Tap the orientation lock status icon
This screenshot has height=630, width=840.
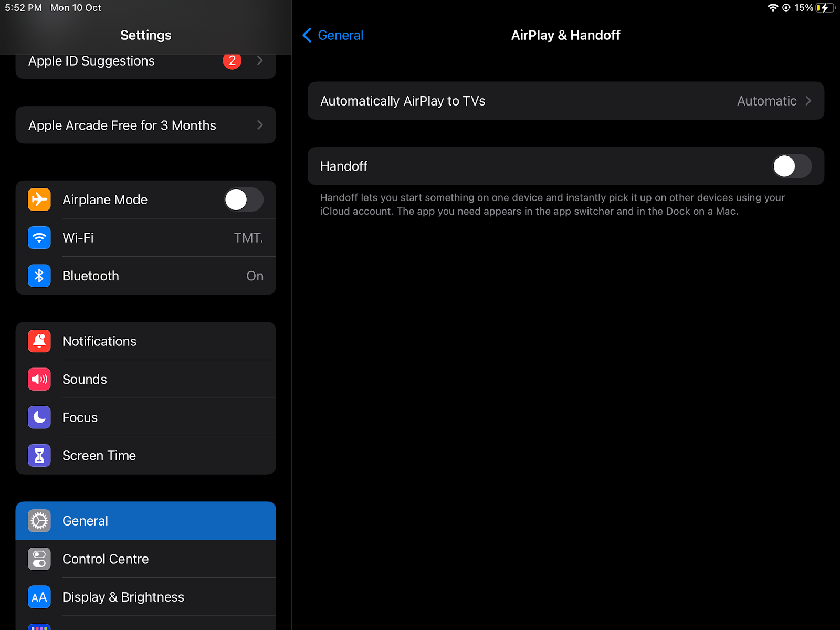coord(786,8)
